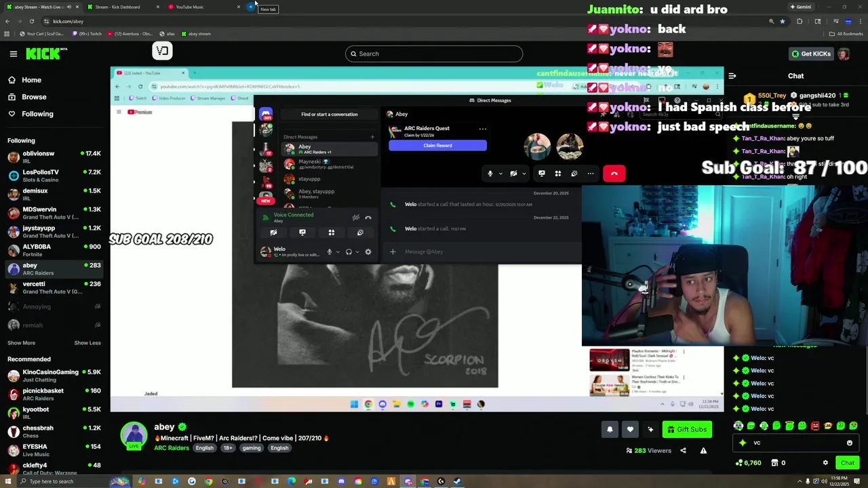This screenshot has height=488, width=868.
Task: Open a new browser tab
Action: tap(251, 7)
